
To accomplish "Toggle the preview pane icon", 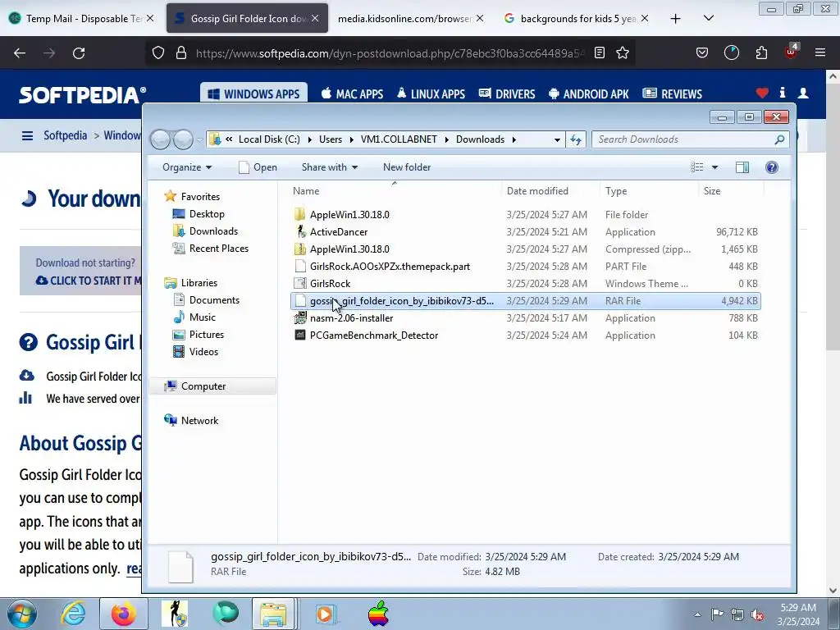I will (742, 167).
